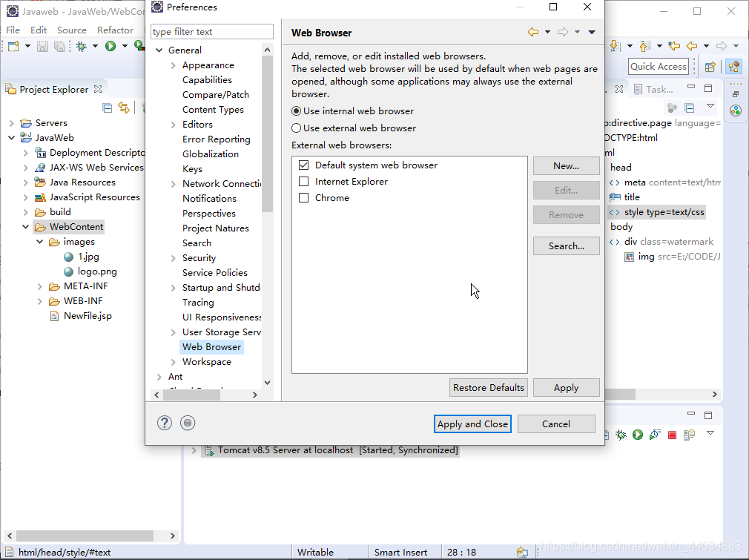Image resolution: width=749 pixels, height=560 pixels.
Task: Select logo.png in Project Explorer
Action: 97,271
